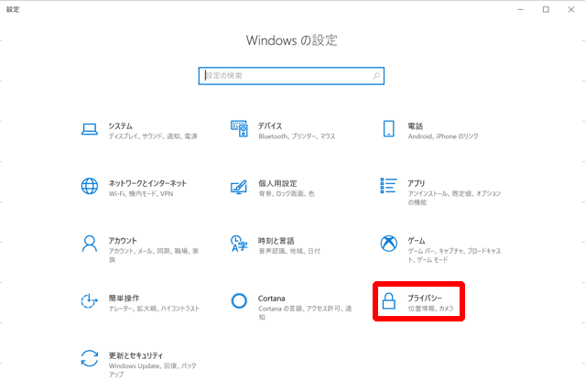Click the ディスプレイ、サウンド、通知、電源 description

(x=153, y=136)
